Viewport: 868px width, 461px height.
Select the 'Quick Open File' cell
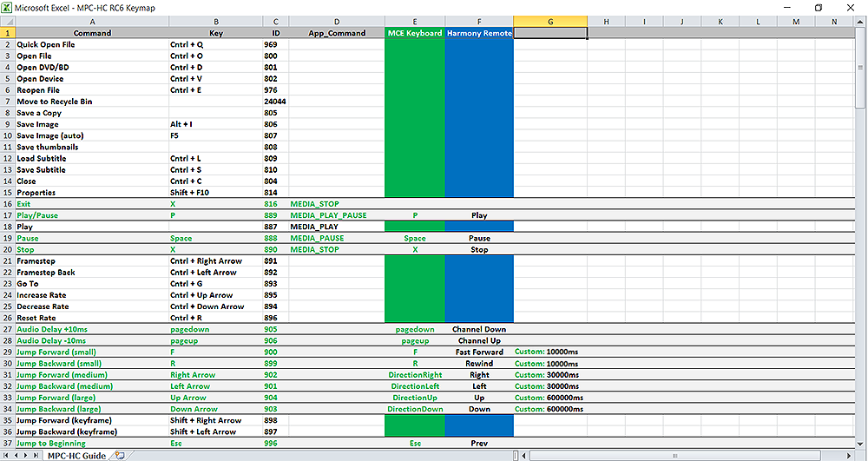coord(92,45)
